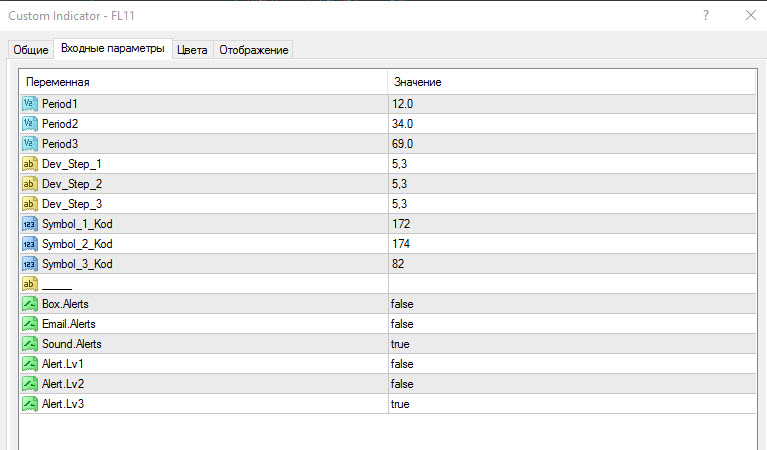The image size is (767, 450).
Task: Click the Box.Alerts false value
Action: point(402,304)
